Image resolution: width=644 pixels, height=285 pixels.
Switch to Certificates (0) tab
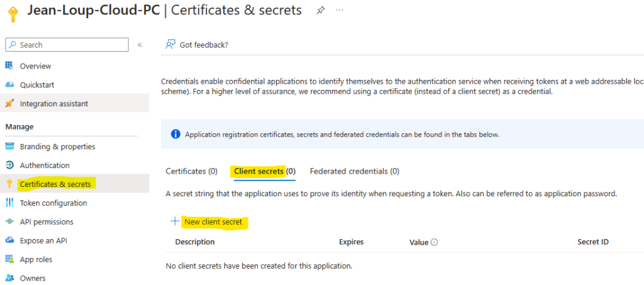pos(191,171)
